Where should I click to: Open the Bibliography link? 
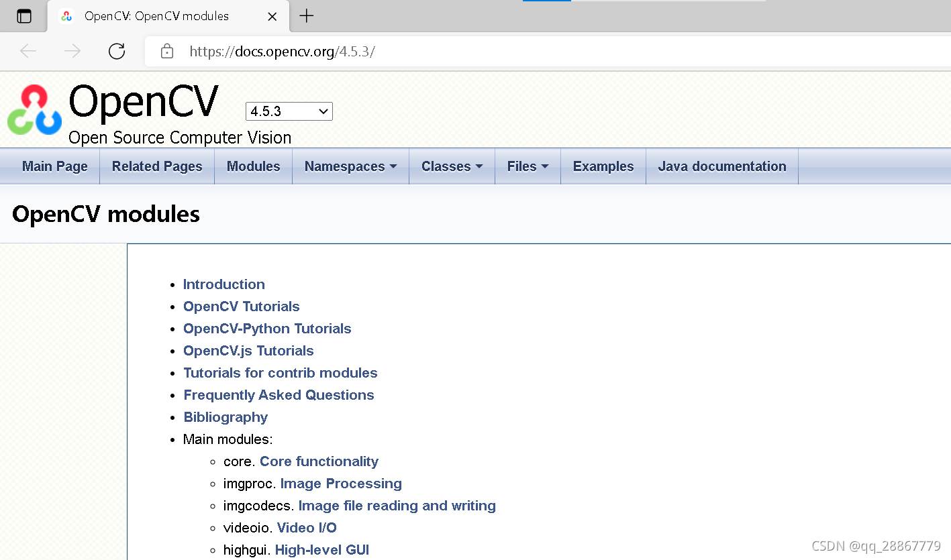[x=226, y=417]
